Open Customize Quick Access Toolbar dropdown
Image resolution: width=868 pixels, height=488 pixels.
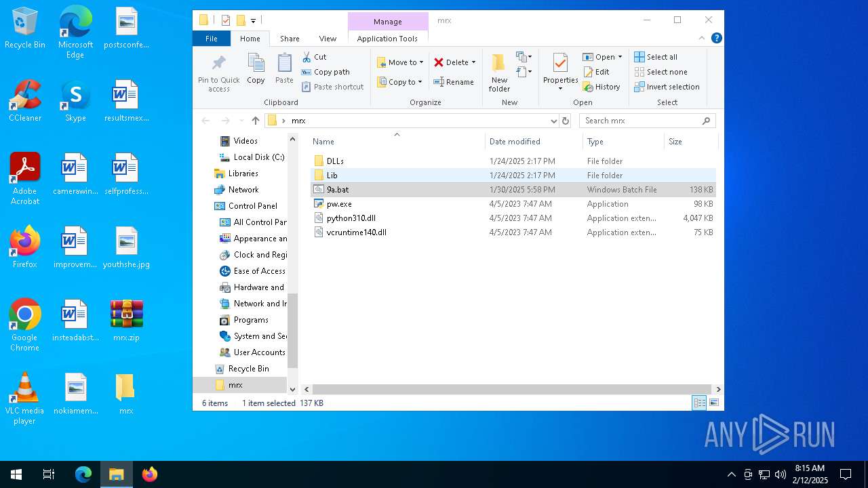253,20
